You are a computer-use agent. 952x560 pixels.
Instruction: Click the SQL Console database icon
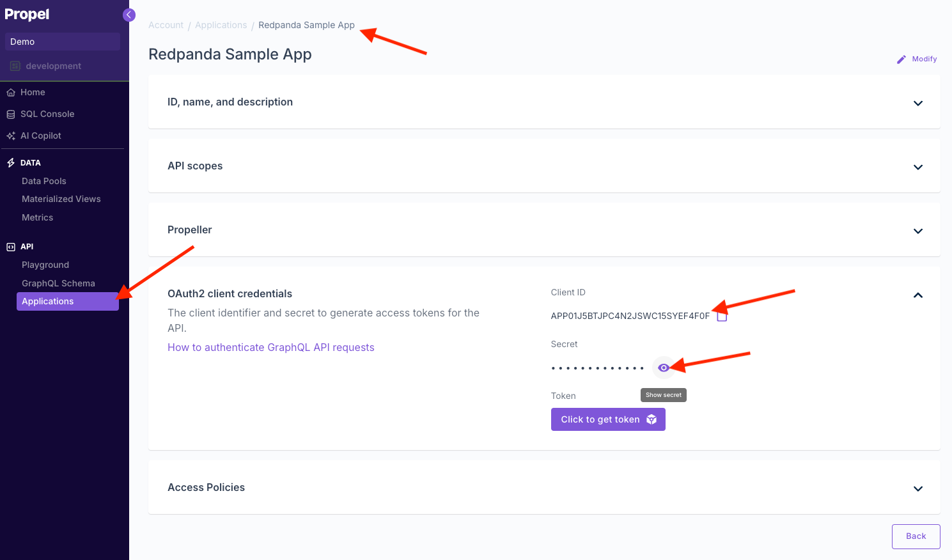point(11,114)
